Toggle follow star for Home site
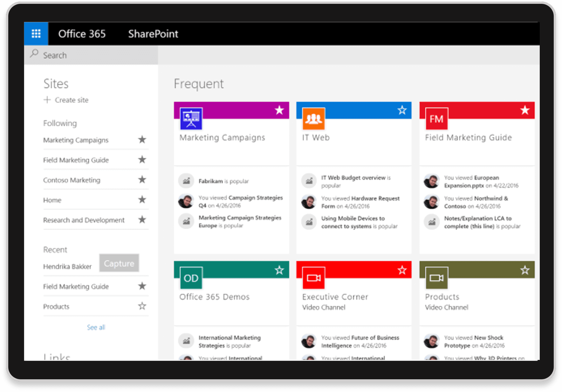 142,199
